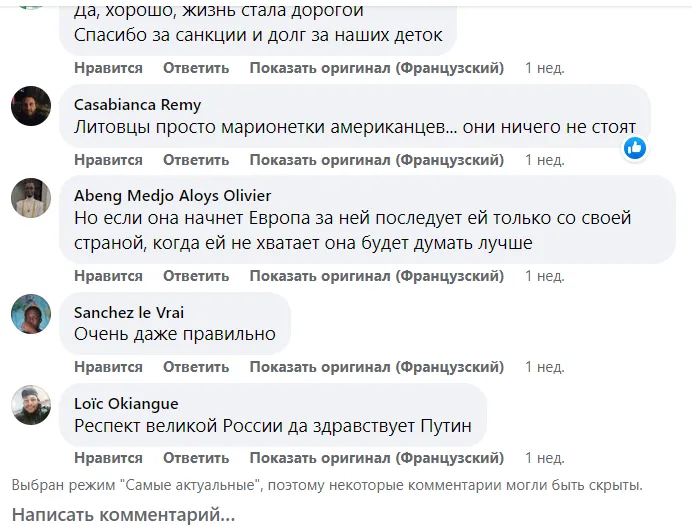
Task: Open Loïc Okiangue's profile name link
Action: [127, 404]
